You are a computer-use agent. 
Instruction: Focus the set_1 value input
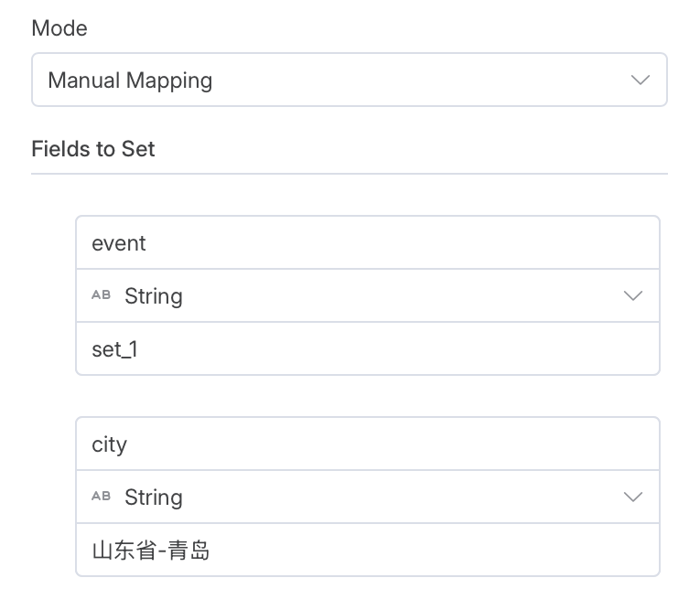(x=368, y=348)
